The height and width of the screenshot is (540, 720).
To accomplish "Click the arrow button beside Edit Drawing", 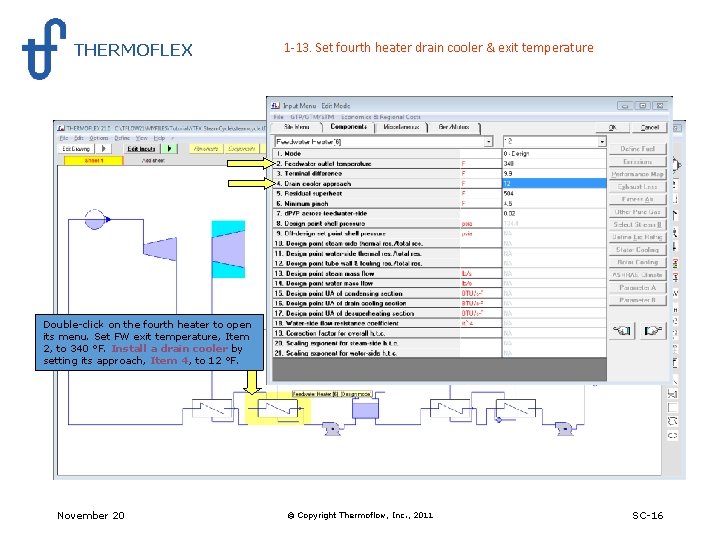I will (x=103, y=148).
